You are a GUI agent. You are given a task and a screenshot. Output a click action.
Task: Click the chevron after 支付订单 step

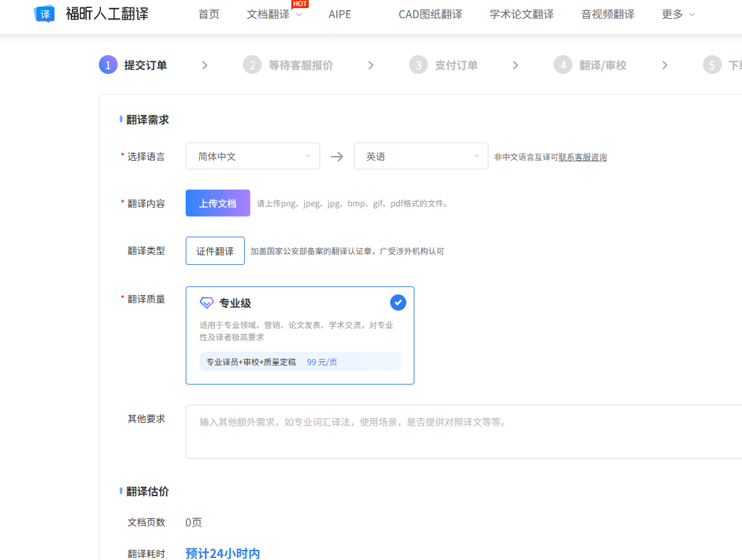point(515,65)
